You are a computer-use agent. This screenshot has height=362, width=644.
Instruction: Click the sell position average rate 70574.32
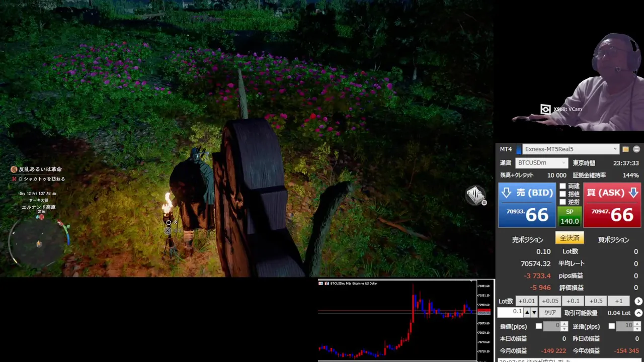pos(535,263)
